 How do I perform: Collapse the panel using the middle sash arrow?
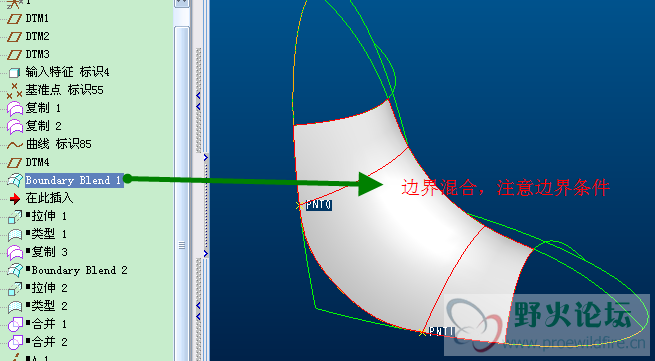(206, 158)
